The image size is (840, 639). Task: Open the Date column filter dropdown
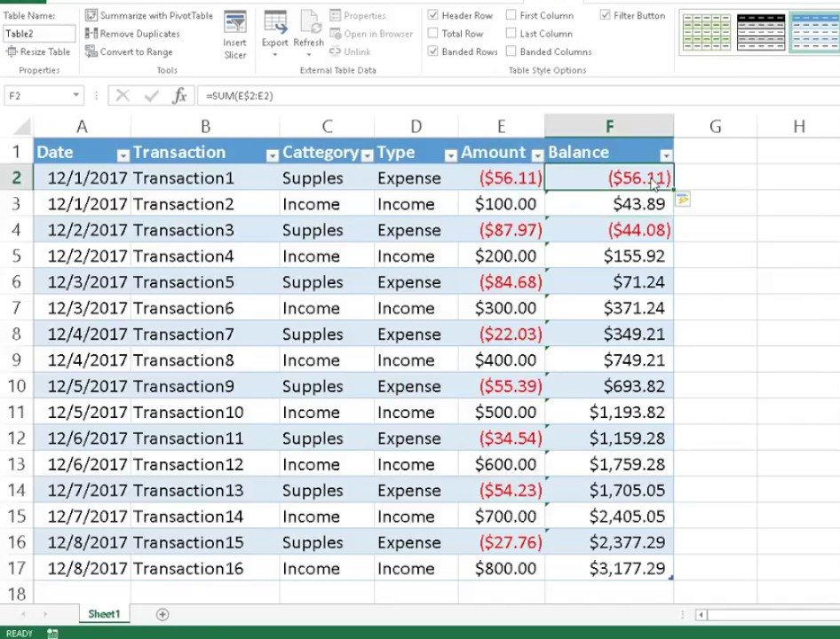pyautogui.click(x=123, y=154)
